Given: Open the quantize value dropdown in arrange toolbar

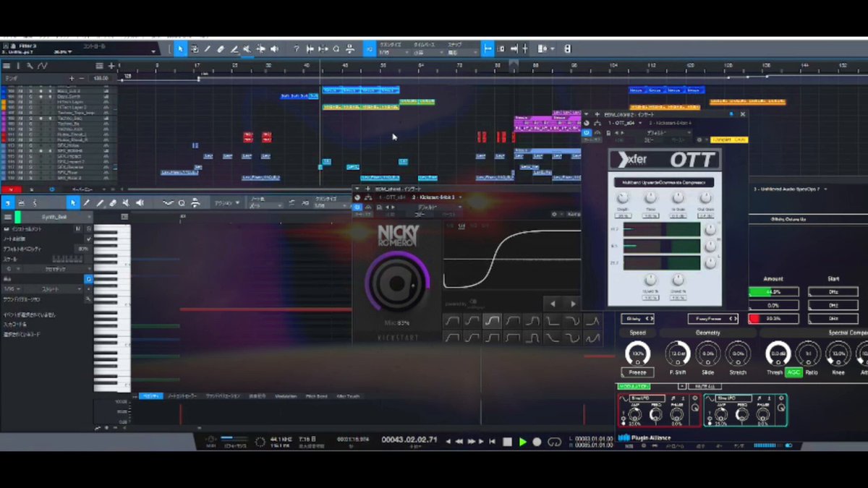Looking at the screenshot, I should pyautogui.click(x=394, y=52).
